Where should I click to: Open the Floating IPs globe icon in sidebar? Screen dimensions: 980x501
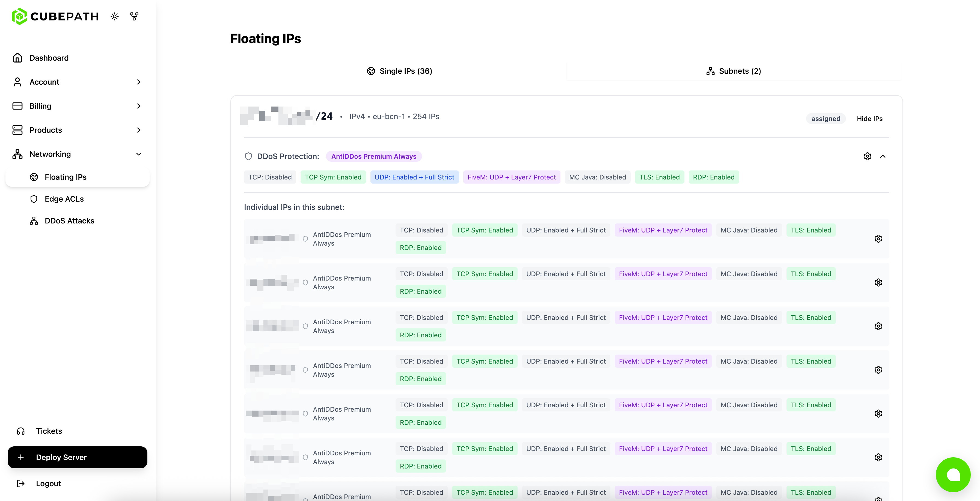click(x=34, y=177)
